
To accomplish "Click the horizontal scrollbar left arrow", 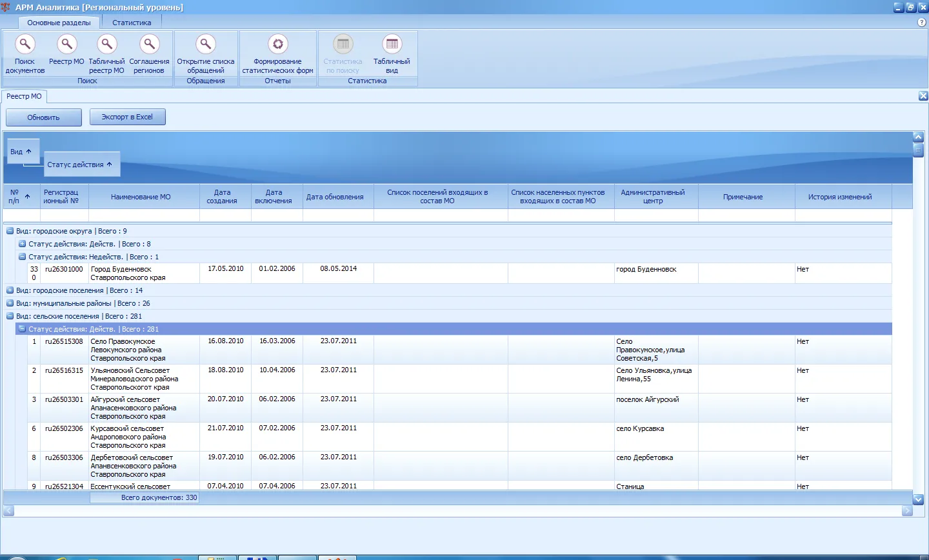I will point(8,511).
